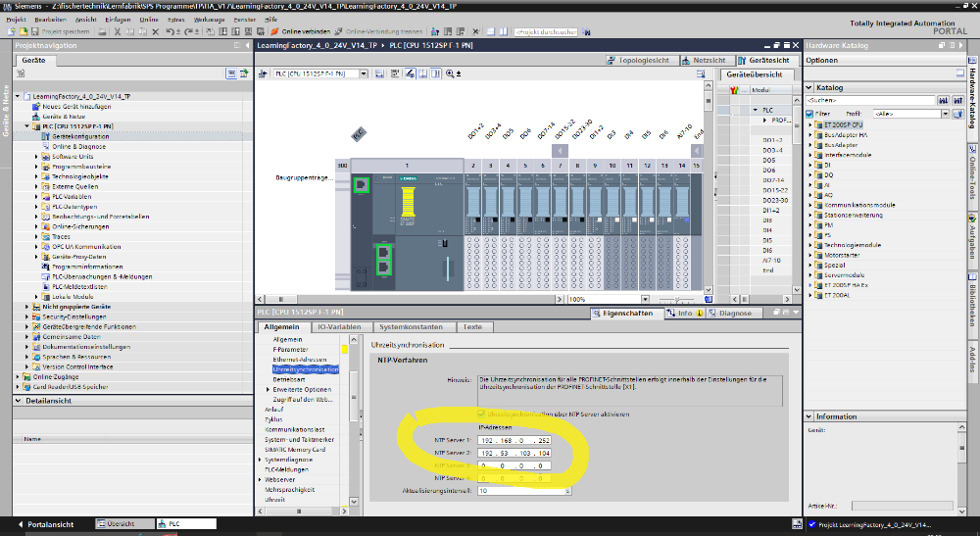Image resolution: width=980 pixels, height=536 pixels.
Task: Click the right scroll arrow above slot 15
Action: pyautogui.click(x=696, y=151)
